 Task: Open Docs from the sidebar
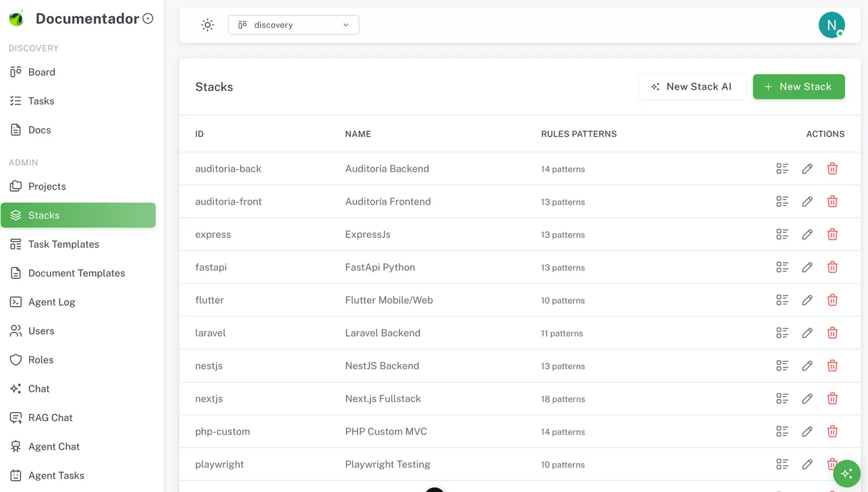(78, 130)
